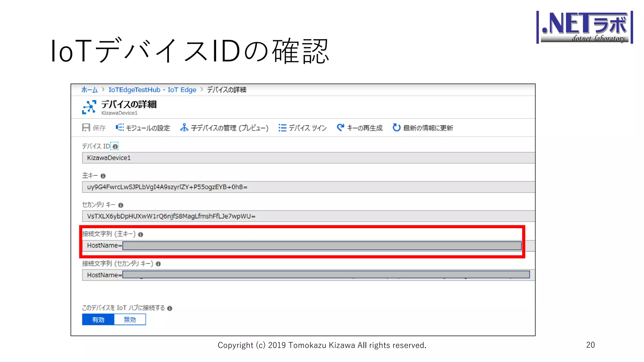Click info icon next to 主キー
The image size is (644, 362).
click(x=103, y=176)
